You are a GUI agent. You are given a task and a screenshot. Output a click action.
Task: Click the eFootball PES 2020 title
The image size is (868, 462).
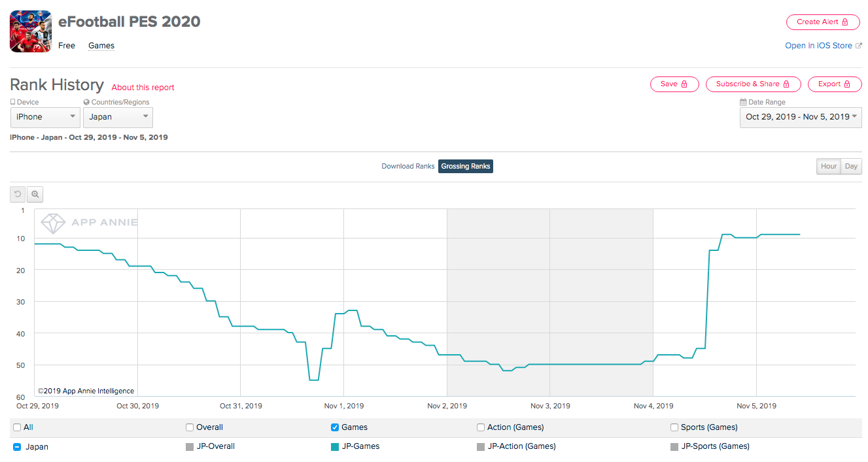pyautogui.click(x=130, y=22)
